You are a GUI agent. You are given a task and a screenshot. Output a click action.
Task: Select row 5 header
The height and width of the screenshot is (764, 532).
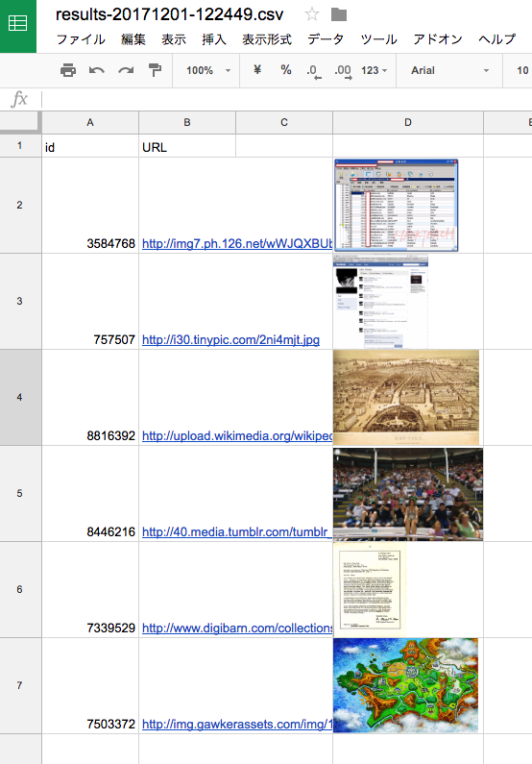coord(20,493)
